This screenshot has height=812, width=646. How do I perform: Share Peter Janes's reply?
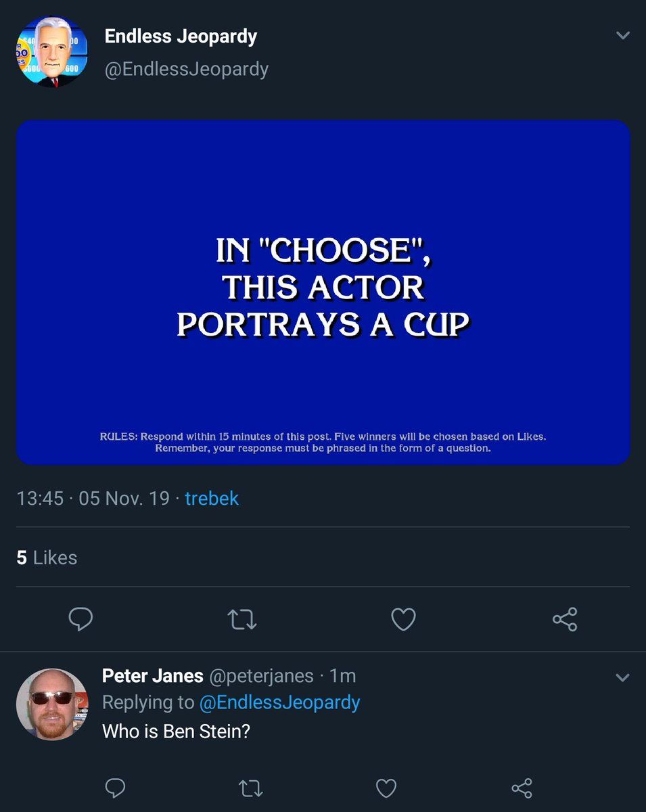pos(522,788)
